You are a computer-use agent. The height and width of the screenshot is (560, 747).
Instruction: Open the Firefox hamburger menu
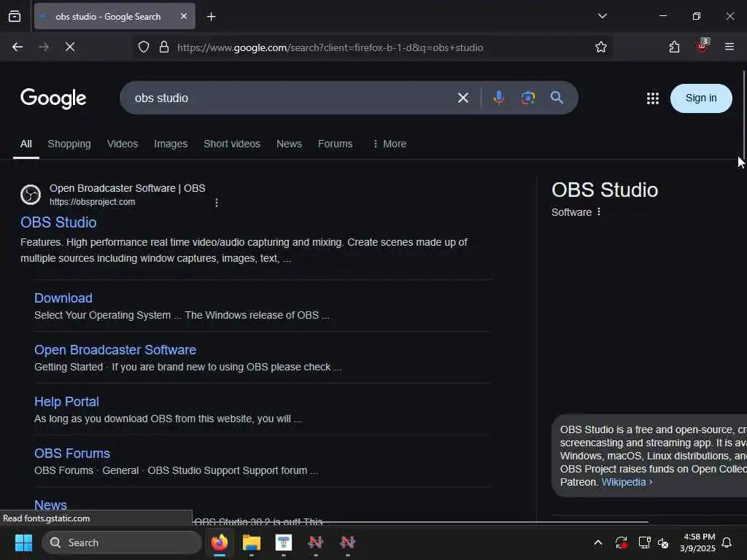click(x=729, y=47)
